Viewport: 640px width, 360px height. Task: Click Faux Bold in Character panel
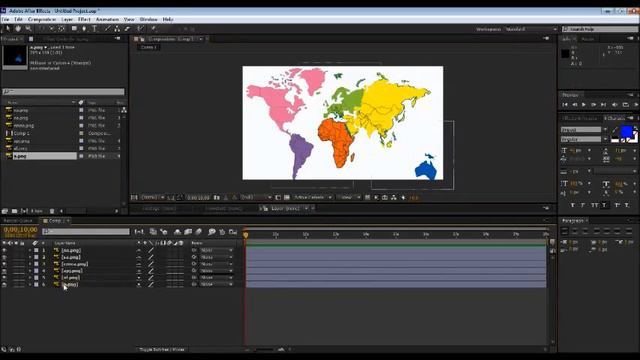573,205
